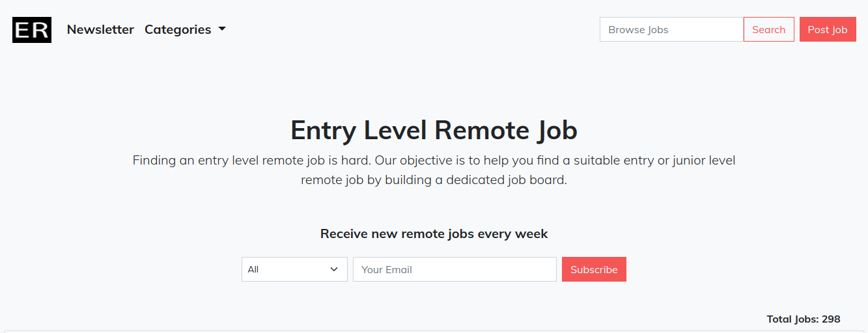868x333 pixels.
Task: Expand the Categories menu
Action: pyautogui.click(x=178, y=29)
